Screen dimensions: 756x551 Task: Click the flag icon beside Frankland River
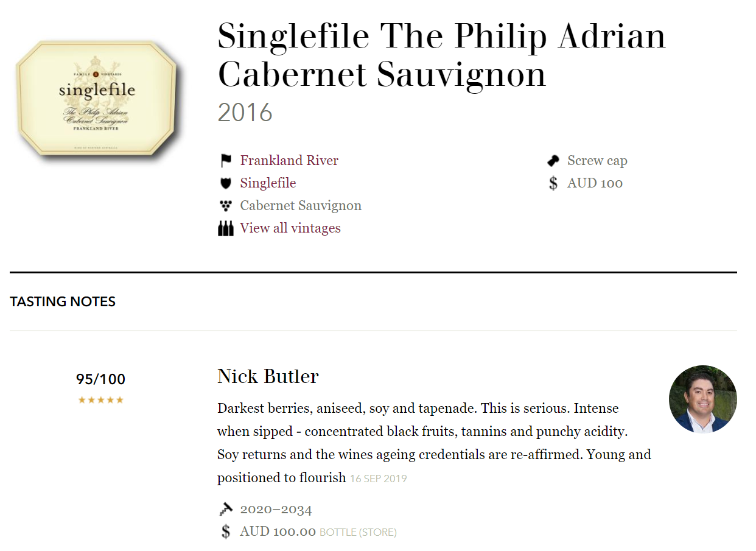click(x=226, y=161)
